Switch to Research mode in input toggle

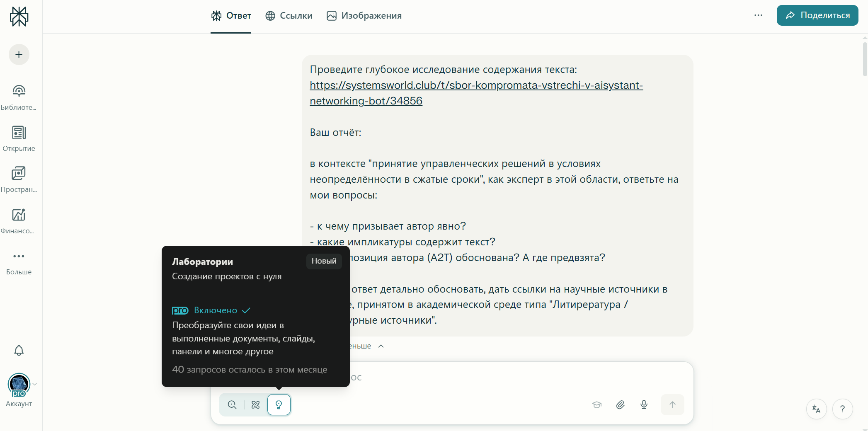point(256,405)
